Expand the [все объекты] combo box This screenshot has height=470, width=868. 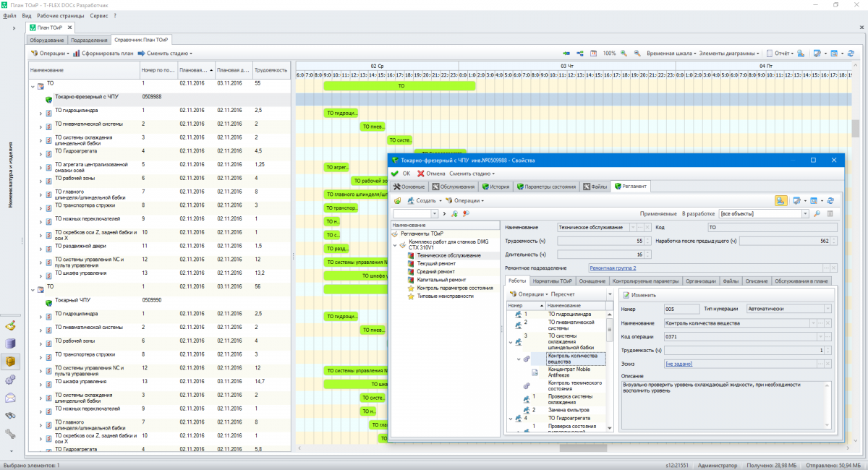804,214
